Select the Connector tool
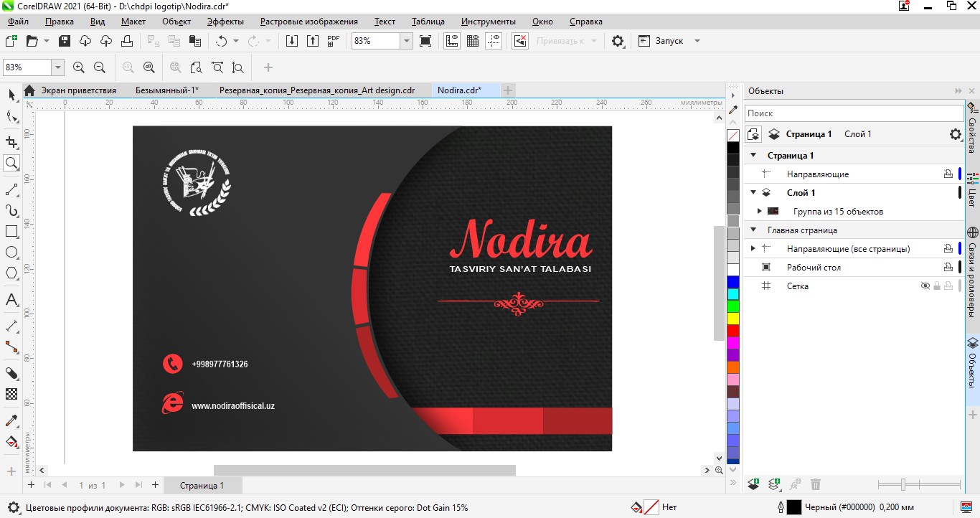This screenshot has height=518, width=980. coord(11,347)
